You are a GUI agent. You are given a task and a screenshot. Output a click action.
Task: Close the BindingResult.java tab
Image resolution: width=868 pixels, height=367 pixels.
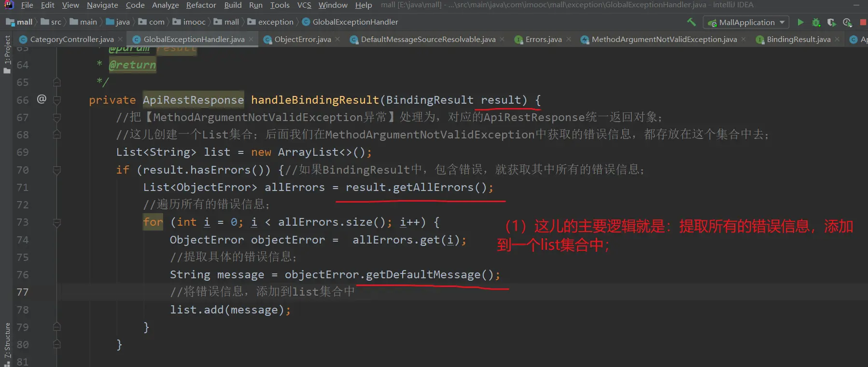pyautogui.click(x=837, y=39)
